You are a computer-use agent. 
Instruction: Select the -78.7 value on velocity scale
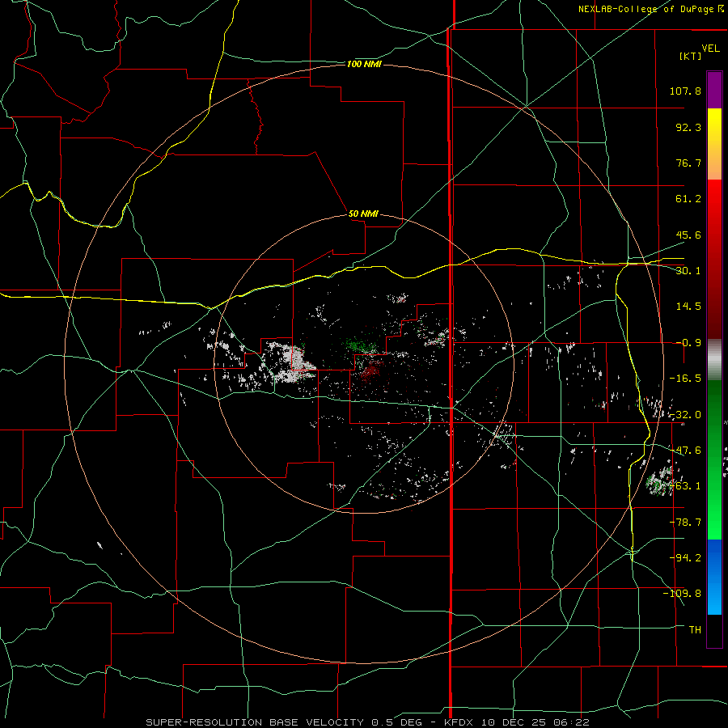pos(685,523)
